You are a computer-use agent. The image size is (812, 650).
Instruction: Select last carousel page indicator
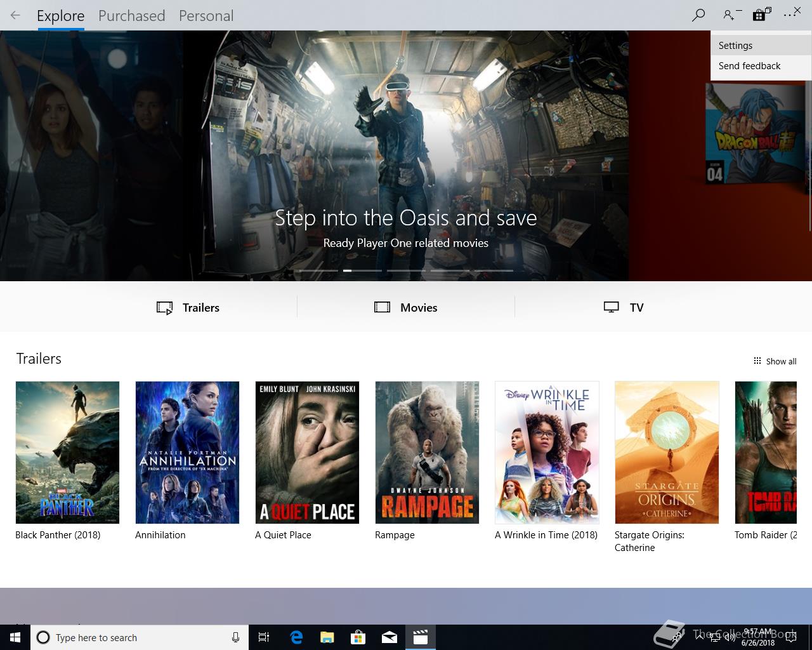(x=494, y=270)
